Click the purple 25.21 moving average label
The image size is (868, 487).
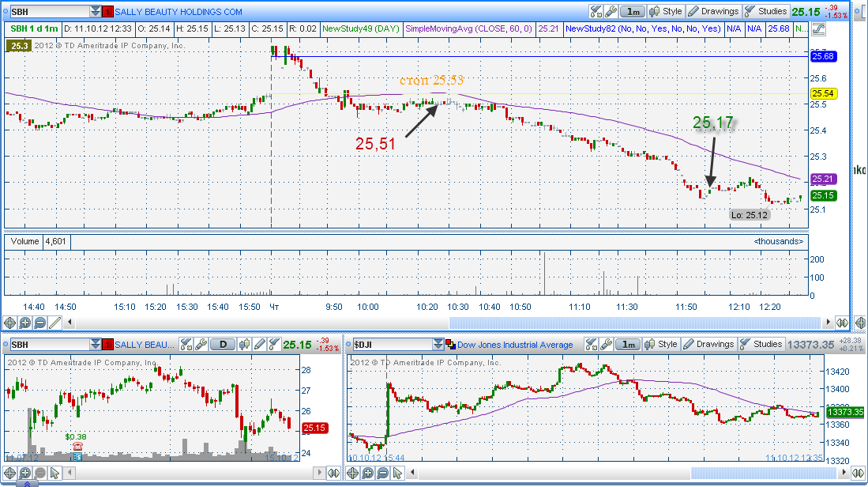click(x=823, y=179)
